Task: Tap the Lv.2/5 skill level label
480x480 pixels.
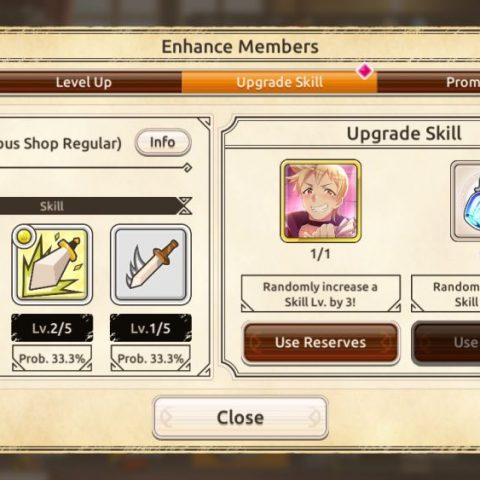Action: 52,328
